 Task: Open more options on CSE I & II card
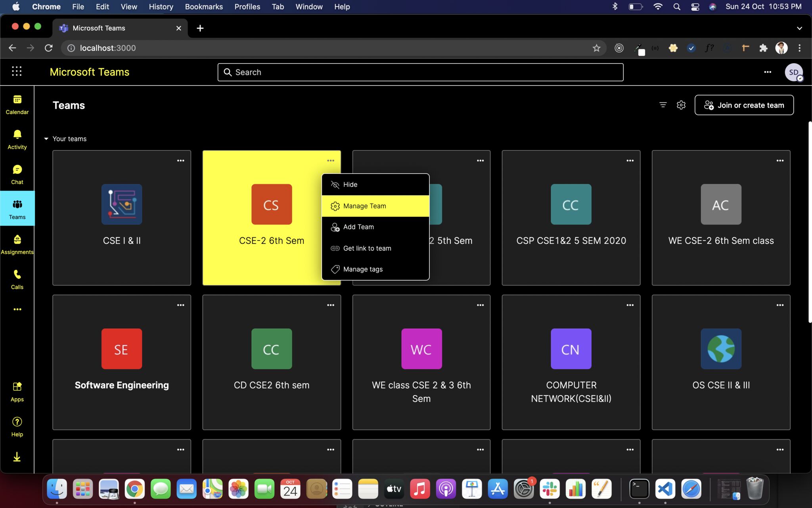[x=180, y=161]
